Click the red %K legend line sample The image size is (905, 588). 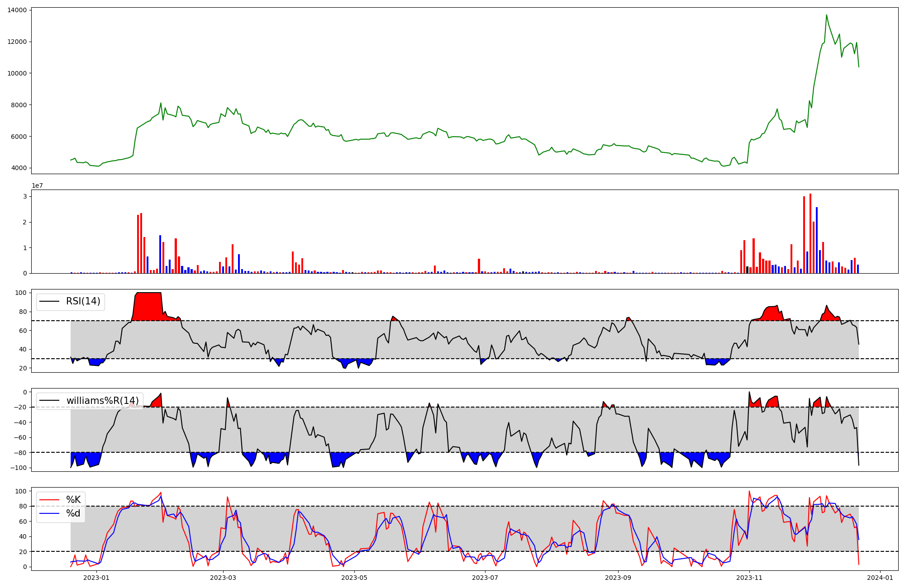pyautogui.click(x=49, y=500)
